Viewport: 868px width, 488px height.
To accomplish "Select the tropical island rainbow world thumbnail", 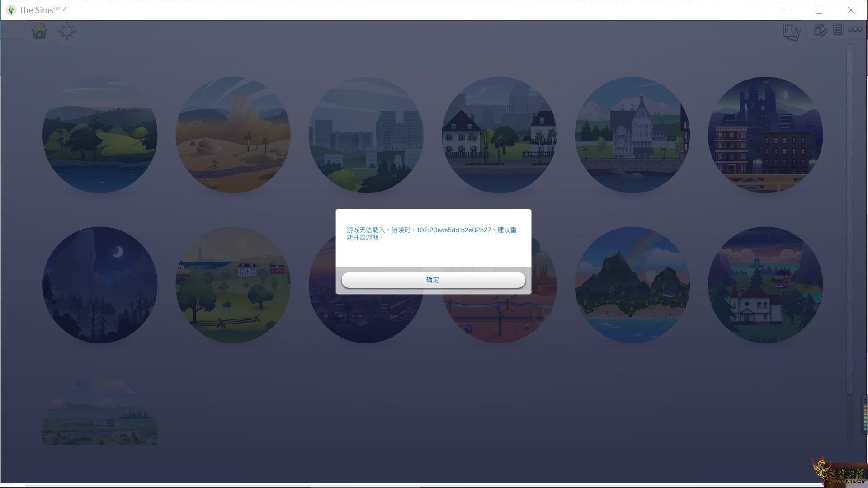I will [632, 285].
